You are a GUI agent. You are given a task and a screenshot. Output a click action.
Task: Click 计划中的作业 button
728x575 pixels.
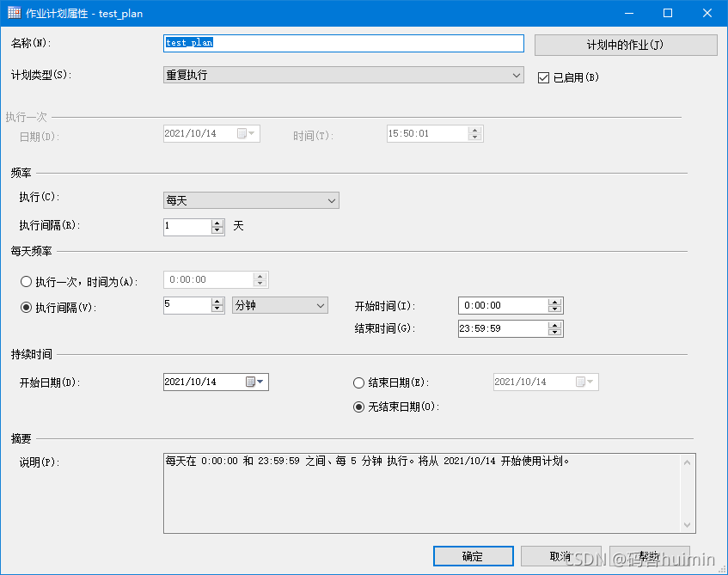(x=626, y=45)
